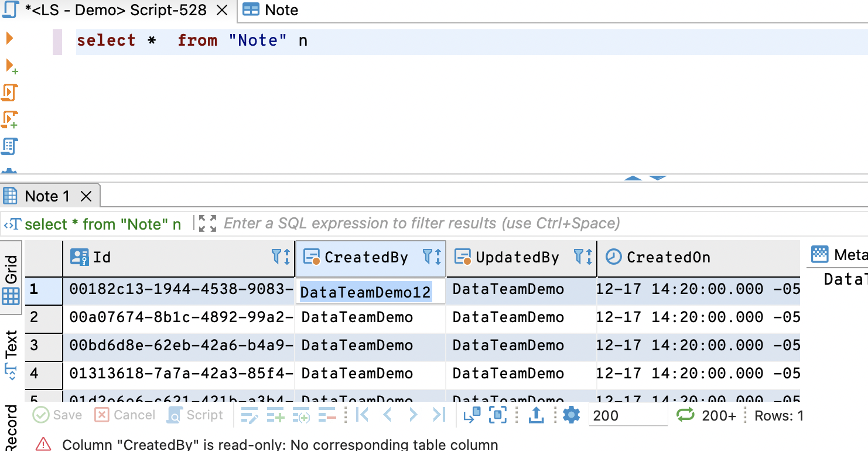The width and height of the screenshot is (868, 451).
Task: Open filter/sort for CreatedBy column
Action: (x=432, y=257)
